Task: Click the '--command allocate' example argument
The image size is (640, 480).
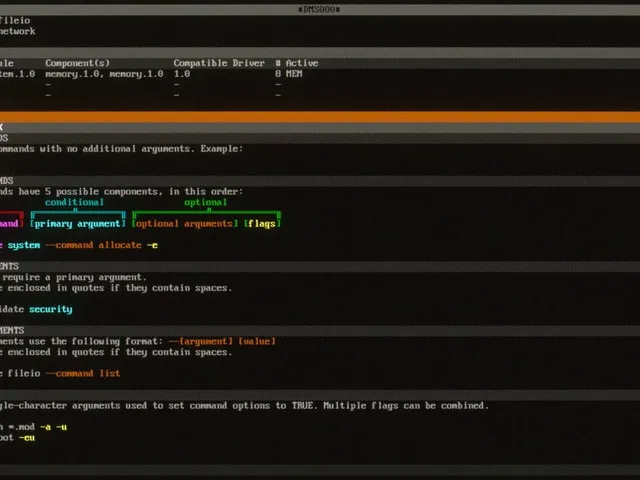Action: click(x=93, y=245)
